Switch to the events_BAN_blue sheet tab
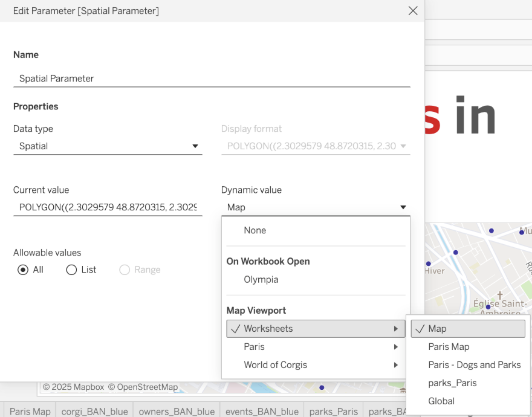 pos(262,411)
